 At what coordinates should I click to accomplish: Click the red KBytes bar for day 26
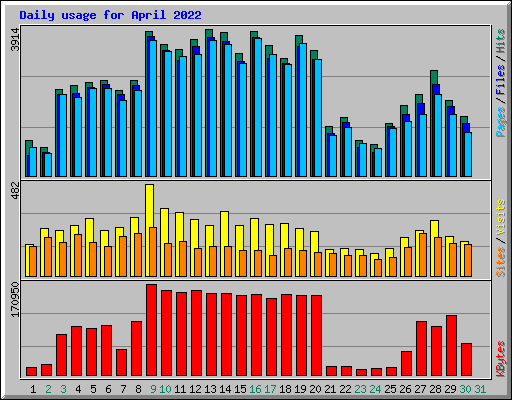(406, 364)
